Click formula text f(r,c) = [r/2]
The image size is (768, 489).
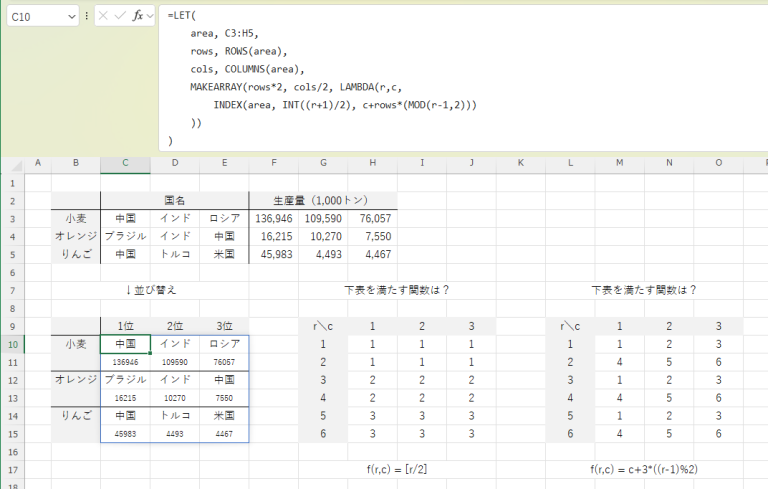click(x=397, y=469)
